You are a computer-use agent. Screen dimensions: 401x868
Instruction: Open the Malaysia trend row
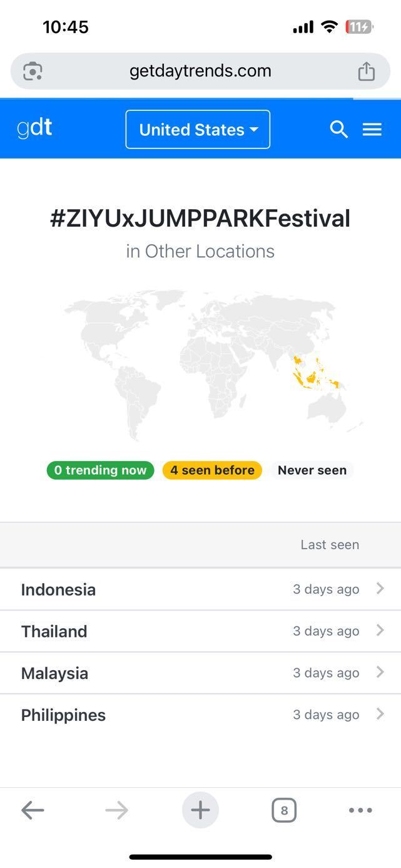point(200,673)
